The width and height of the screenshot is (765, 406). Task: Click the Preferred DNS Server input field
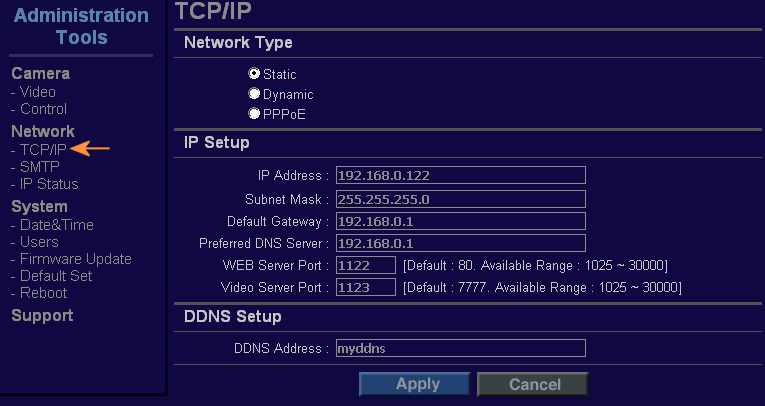[461, 243]
